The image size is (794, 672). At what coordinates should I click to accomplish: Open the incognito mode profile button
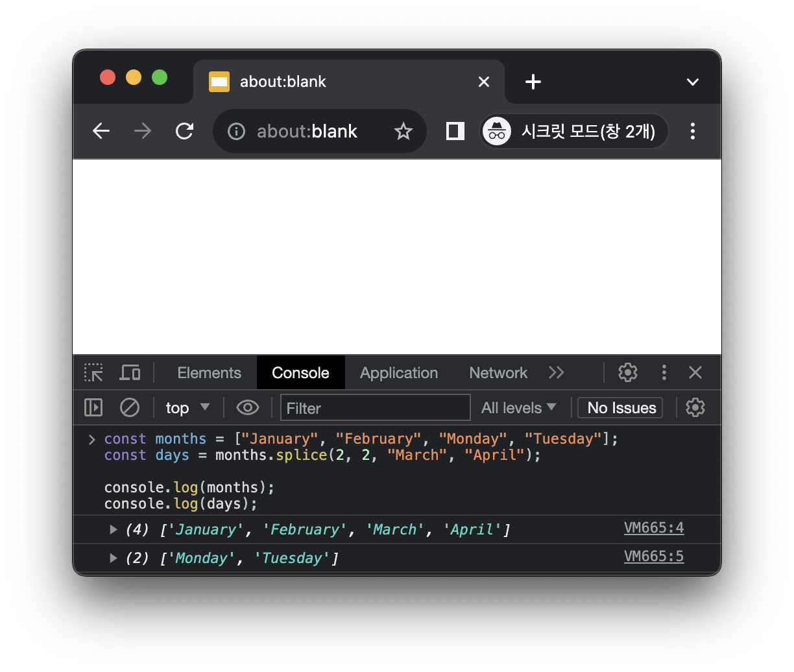click(x=574, y=131)
